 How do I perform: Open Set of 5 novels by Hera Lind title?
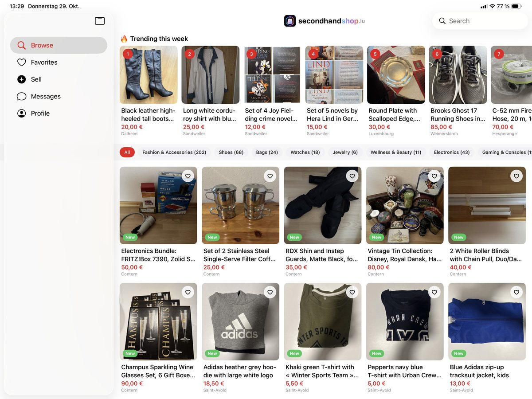tap(332, 115)
